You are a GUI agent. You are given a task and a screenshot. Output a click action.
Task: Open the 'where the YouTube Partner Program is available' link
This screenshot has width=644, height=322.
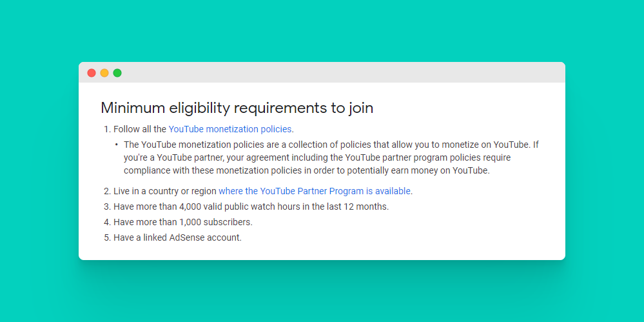(315, 191)
